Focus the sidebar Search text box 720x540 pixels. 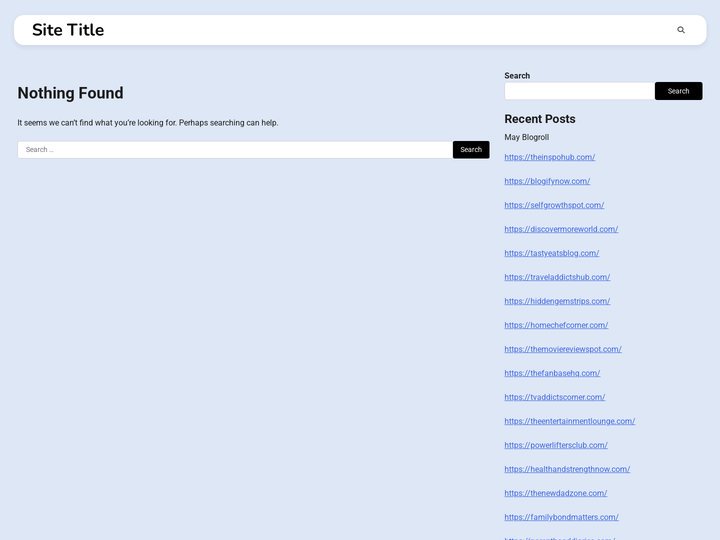click(579, 91)
